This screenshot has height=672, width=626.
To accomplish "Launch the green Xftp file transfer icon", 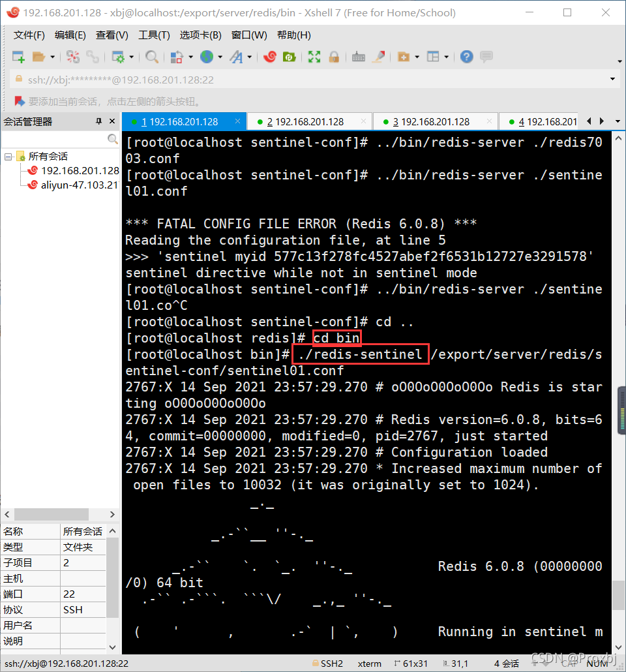I will [x=290, y=57].
